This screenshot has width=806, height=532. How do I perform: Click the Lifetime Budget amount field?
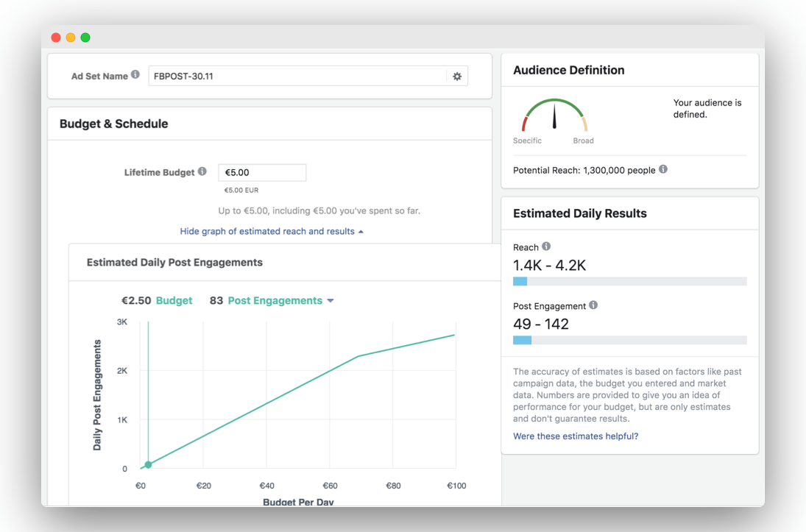coord(262,173)
